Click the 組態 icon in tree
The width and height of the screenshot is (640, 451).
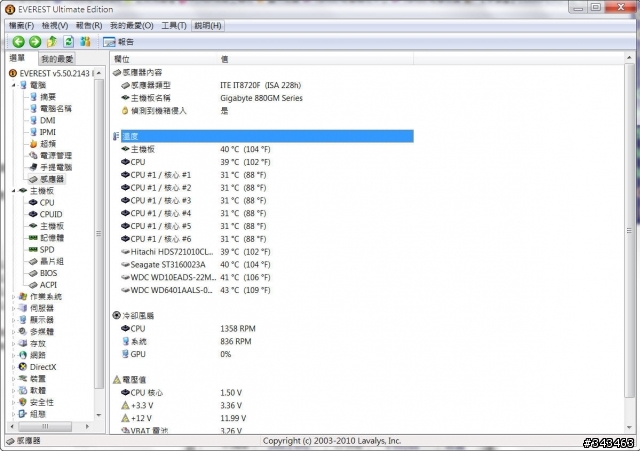pos(23,414)
